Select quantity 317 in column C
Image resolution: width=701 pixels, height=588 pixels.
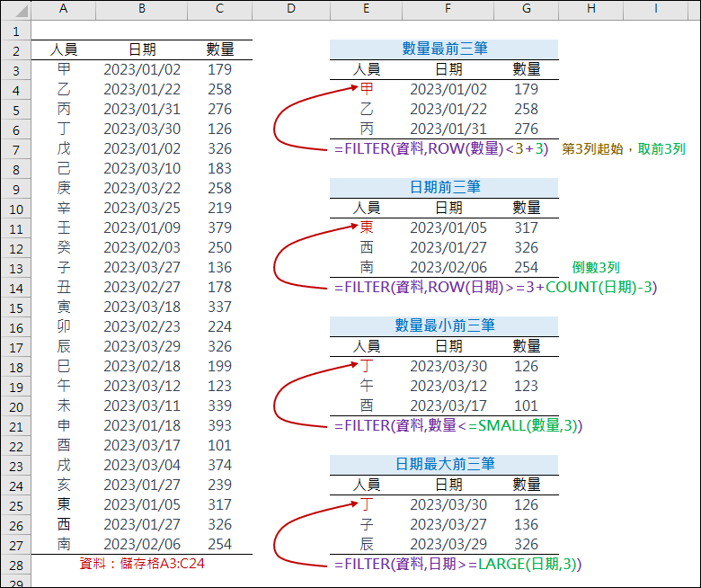[x=219, y=504]
